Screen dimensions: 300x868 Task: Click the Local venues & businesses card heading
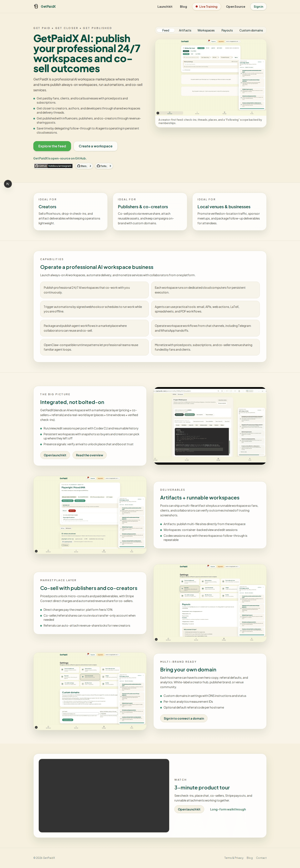pyautogui.click(x=224, y=207)
